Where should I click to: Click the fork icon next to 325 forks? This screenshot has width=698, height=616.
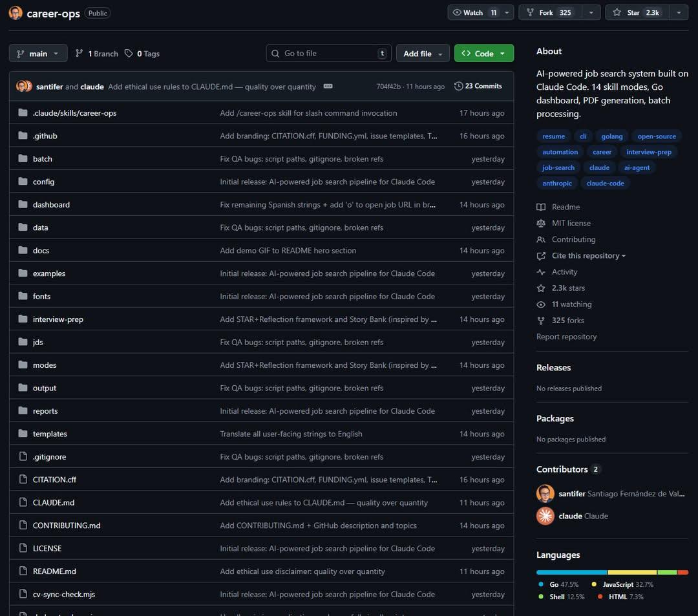[541, 321]
